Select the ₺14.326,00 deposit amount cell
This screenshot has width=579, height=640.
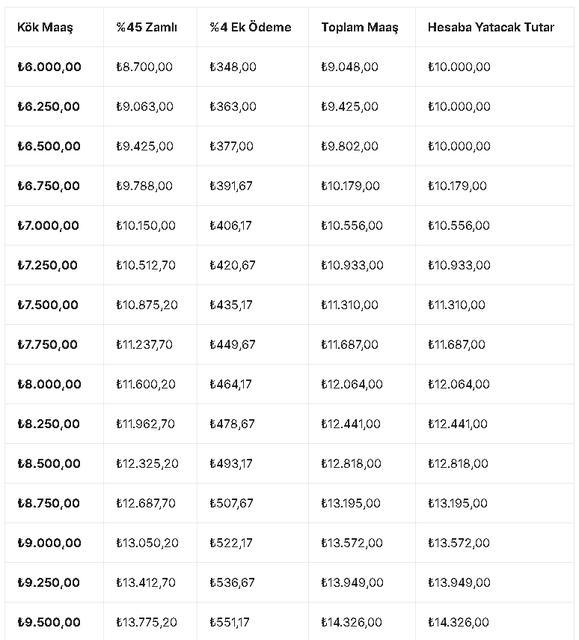click(458, 622)
